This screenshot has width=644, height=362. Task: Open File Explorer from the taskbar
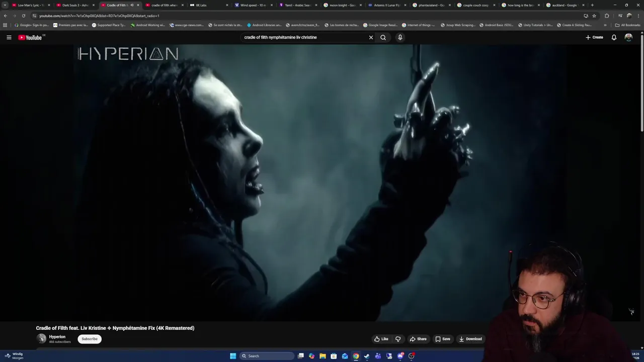(323, 356)
